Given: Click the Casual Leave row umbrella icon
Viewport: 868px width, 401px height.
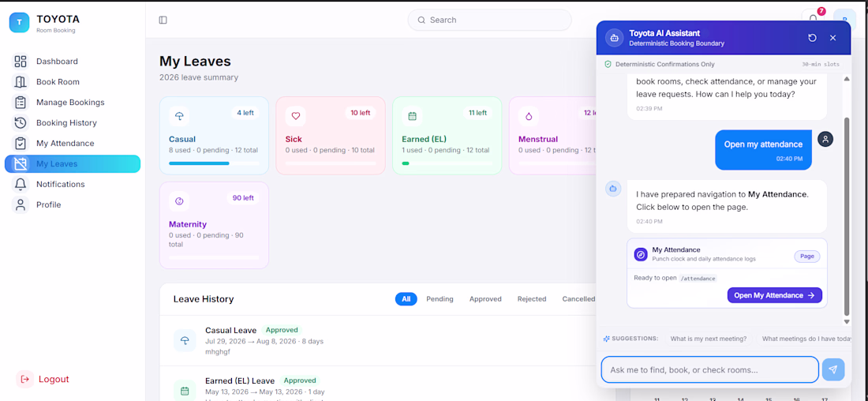Looking at the screenshot, I should [x=185, y=341].
